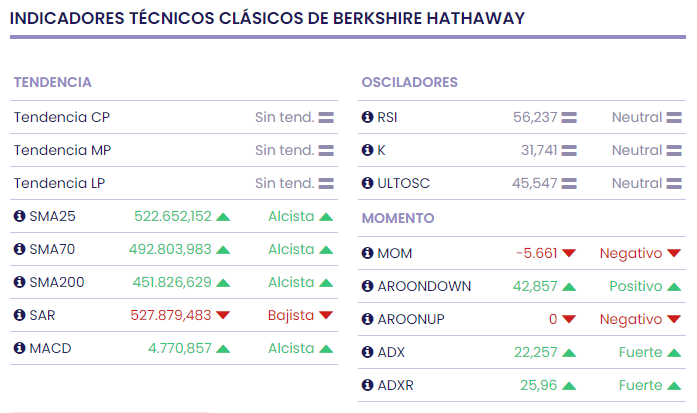
Task: Click the SAR value 527.879,483
Action: click(171, 315)
